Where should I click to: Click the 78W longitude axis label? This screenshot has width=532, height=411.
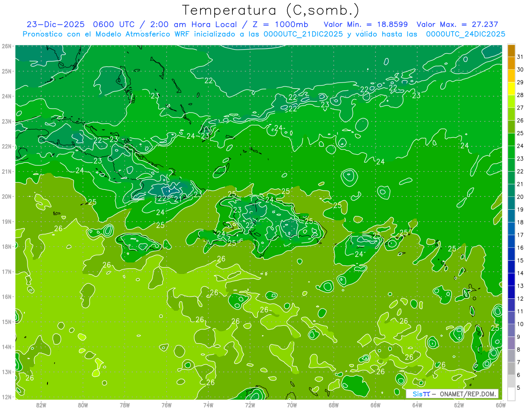tap(125, 405)
